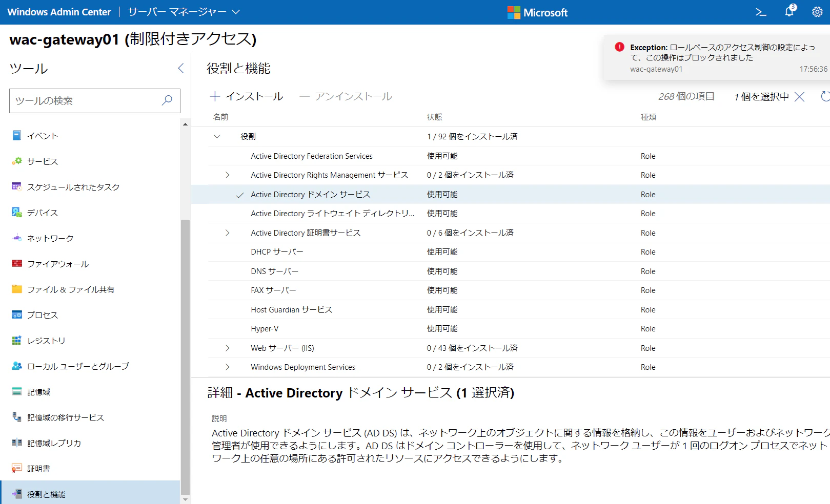Click the Microsoft logo in the header
The image size is (830, 504).
coord(537,12)
